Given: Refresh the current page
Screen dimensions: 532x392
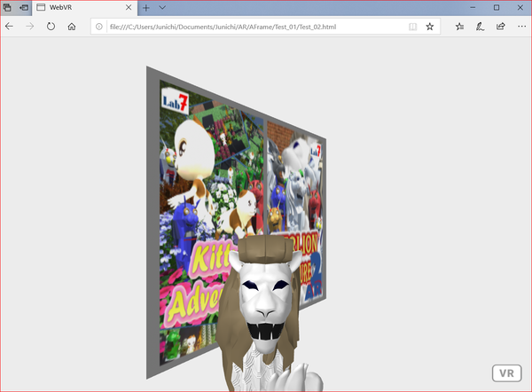Looking at the screenshot, I should [x=51, y=27].
